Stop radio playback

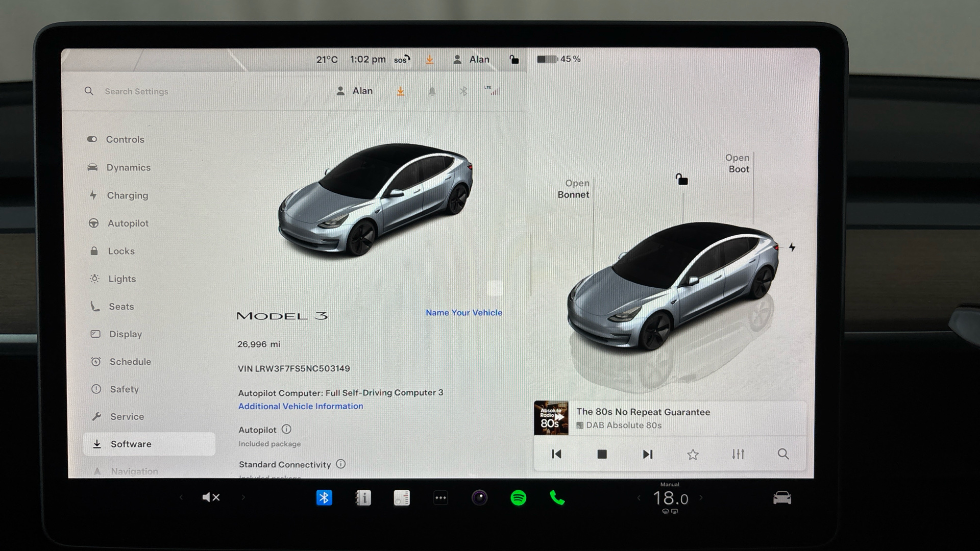point(602,454)
